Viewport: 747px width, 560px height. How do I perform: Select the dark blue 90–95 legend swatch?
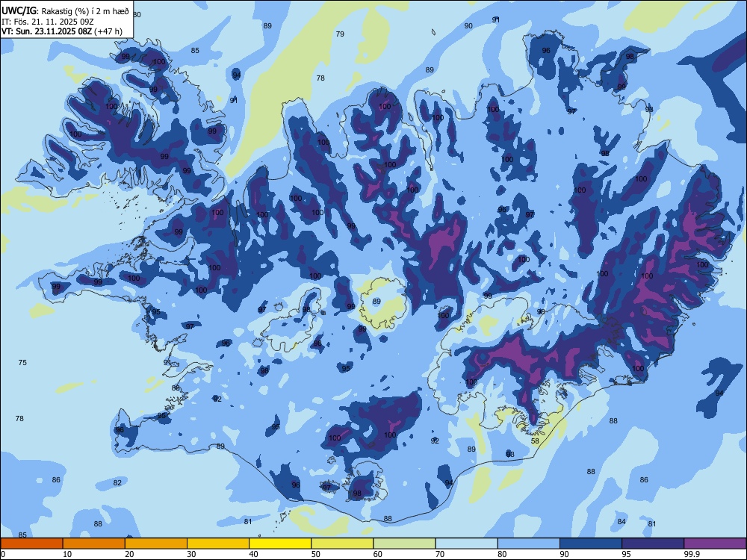coord(591,544)
